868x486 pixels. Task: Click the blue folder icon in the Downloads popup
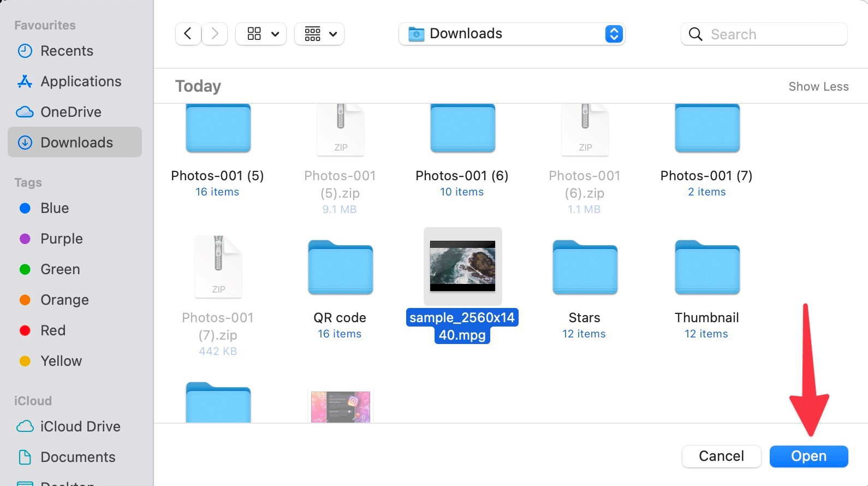point(417,34)
